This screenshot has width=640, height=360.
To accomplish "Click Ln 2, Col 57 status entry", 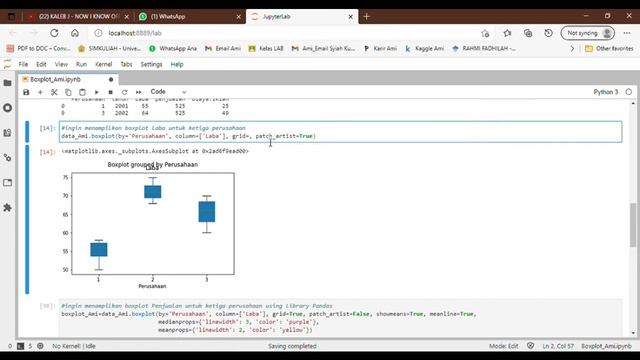I will pyautogui.click(x=558, y=346).
